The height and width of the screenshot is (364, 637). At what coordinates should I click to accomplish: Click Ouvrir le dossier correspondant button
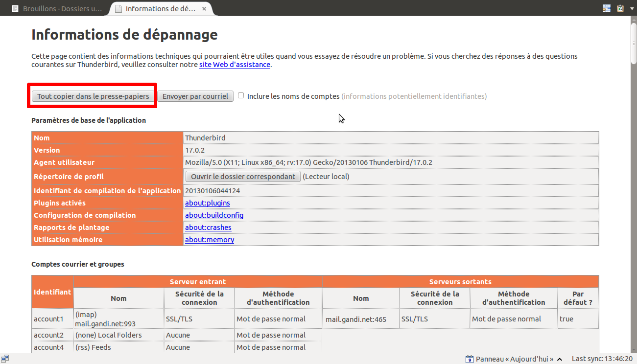click(243, 176)
